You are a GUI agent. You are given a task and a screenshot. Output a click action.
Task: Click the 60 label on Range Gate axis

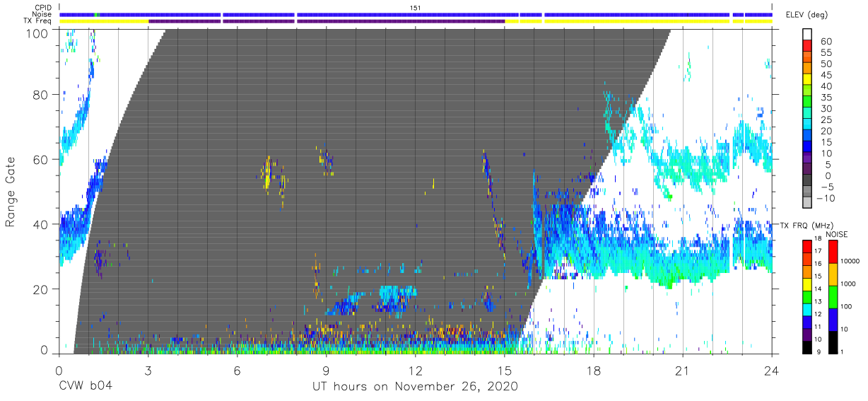(x=40, y=160)
